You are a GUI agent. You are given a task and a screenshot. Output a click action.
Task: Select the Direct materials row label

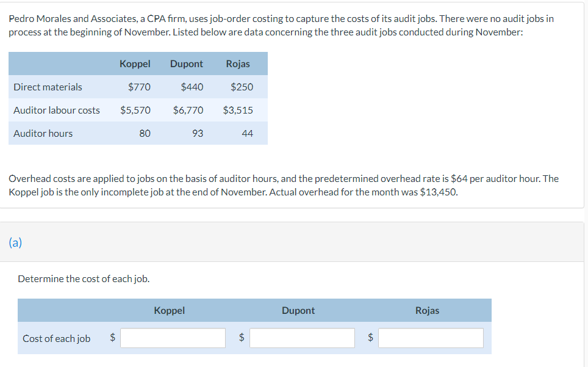coord(48,87)
